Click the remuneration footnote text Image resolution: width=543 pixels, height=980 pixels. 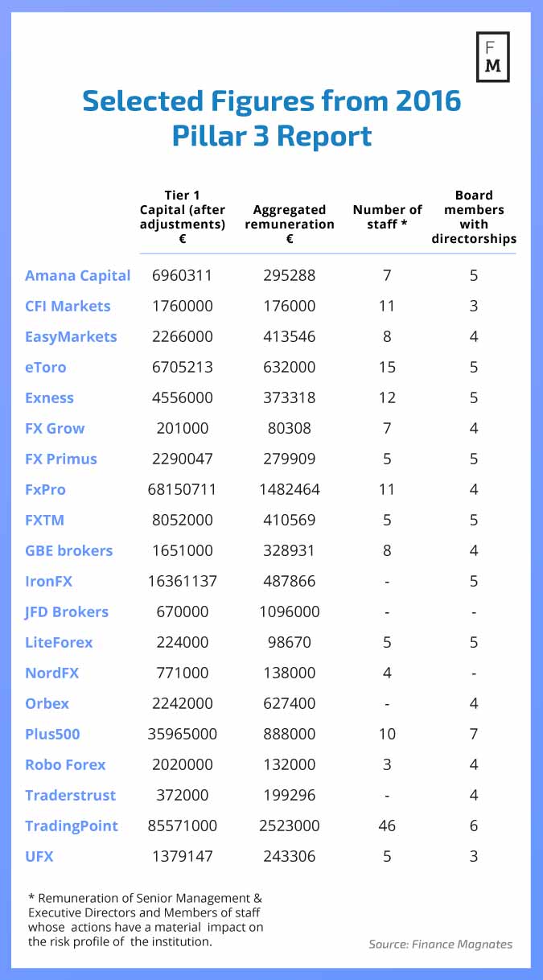pos(144,920)
